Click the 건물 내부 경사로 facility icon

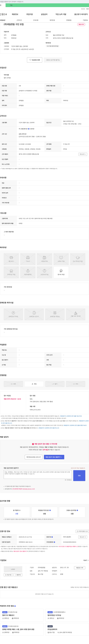coord(76,314)
